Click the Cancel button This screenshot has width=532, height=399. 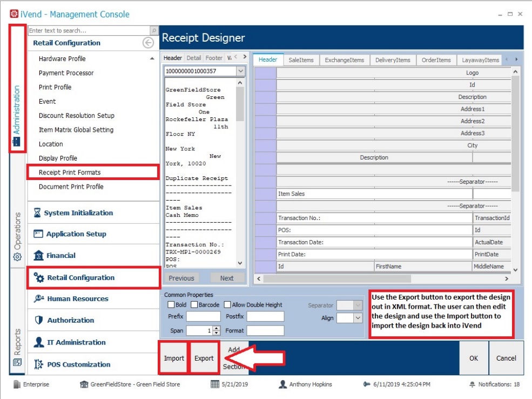(506, 358)
